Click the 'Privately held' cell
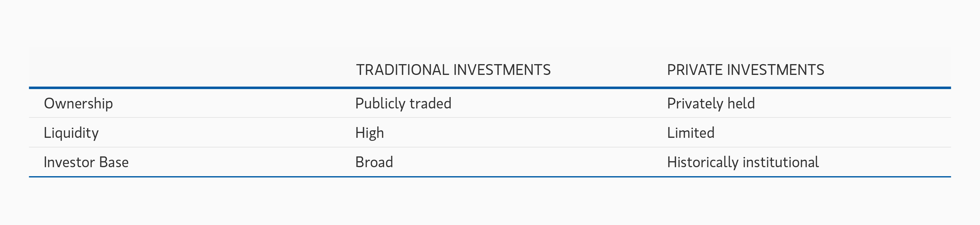Viewport: 980px width, 225px height. pos(711,104)
